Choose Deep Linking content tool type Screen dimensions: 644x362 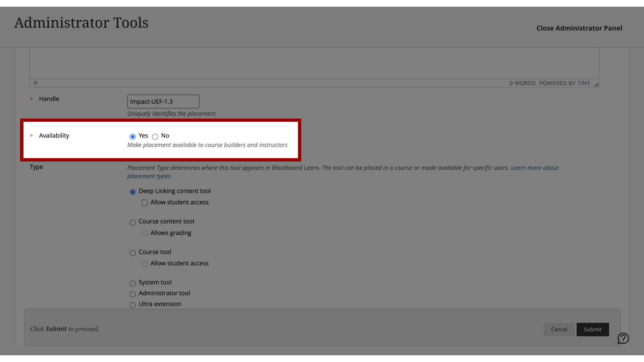coord(132,192)
